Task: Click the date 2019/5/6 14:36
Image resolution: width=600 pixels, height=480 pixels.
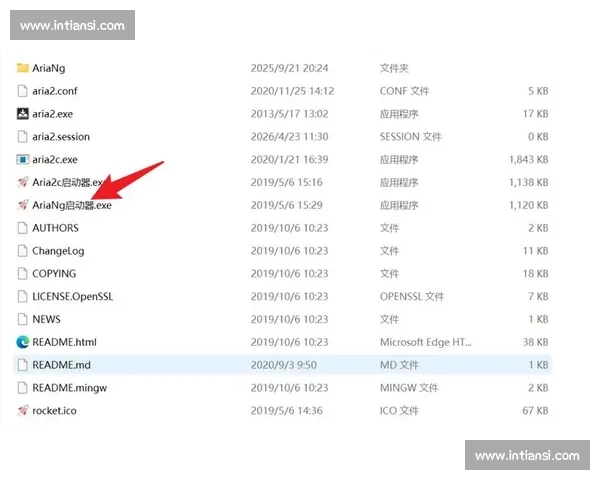Action: [x=287, y=411]
